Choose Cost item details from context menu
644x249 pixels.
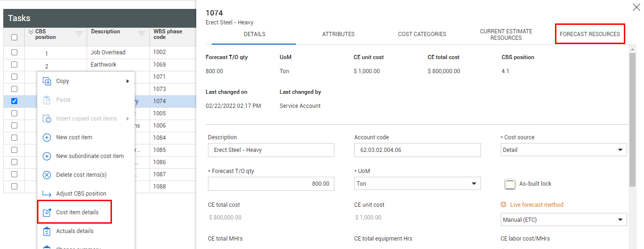[77, 212]
